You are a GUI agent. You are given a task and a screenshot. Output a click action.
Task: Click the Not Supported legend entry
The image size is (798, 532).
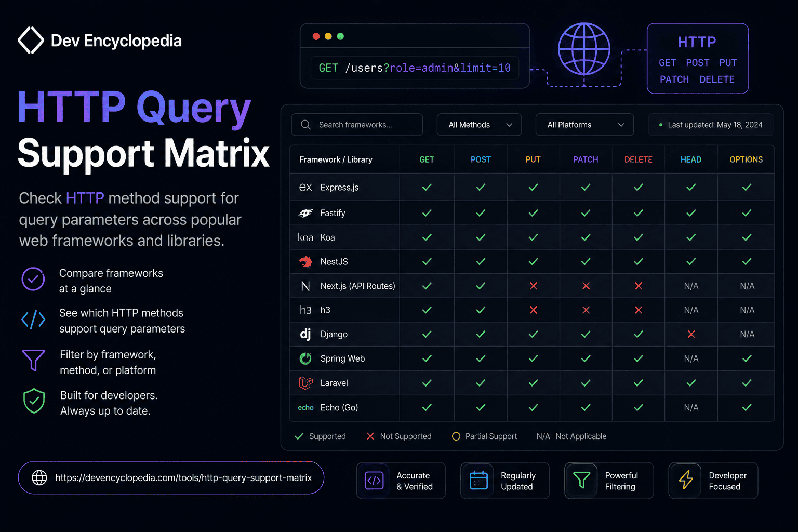pyautogui.click(x=399, y=436)
